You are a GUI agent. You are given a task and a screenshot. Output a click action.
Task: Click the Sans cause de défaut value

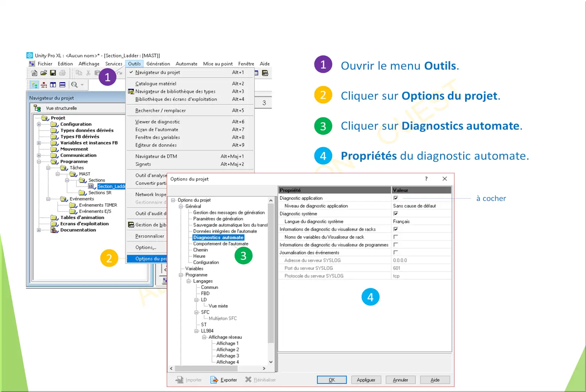(414, 206)
